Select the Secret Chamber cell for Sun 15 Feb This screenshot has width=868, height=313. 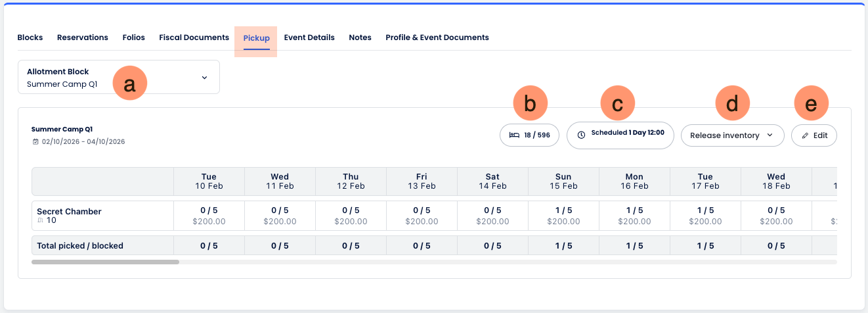pos(563,216)
